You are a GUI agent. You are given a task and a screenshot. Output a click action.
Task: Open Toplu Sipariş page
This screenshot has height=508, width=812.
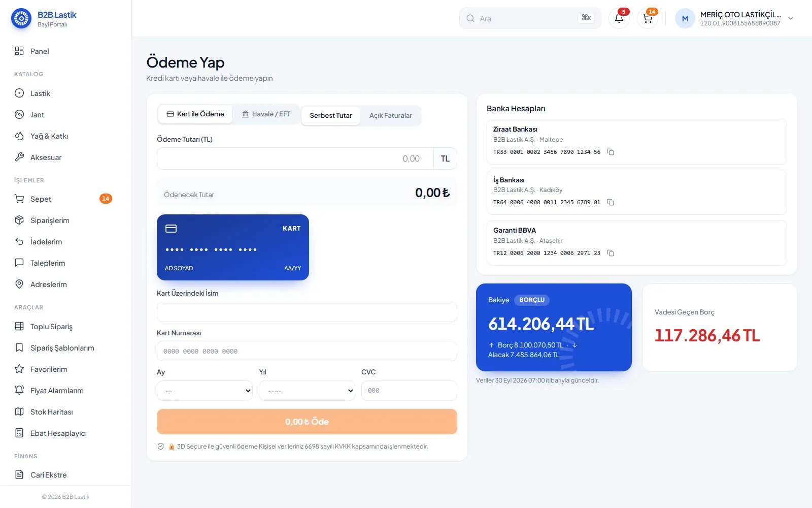[x=65, y=326]
